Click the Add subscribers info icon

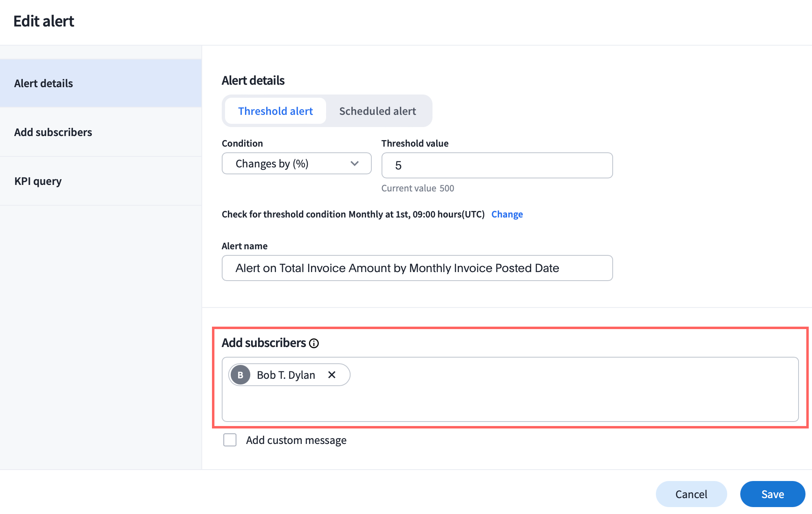point(314,343)
